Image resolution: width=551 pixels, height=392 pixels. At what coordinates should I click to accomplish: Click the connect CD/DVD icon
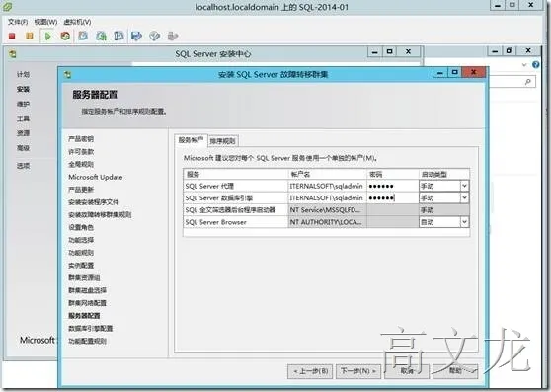pyautogui.click(x=155, y=36)
